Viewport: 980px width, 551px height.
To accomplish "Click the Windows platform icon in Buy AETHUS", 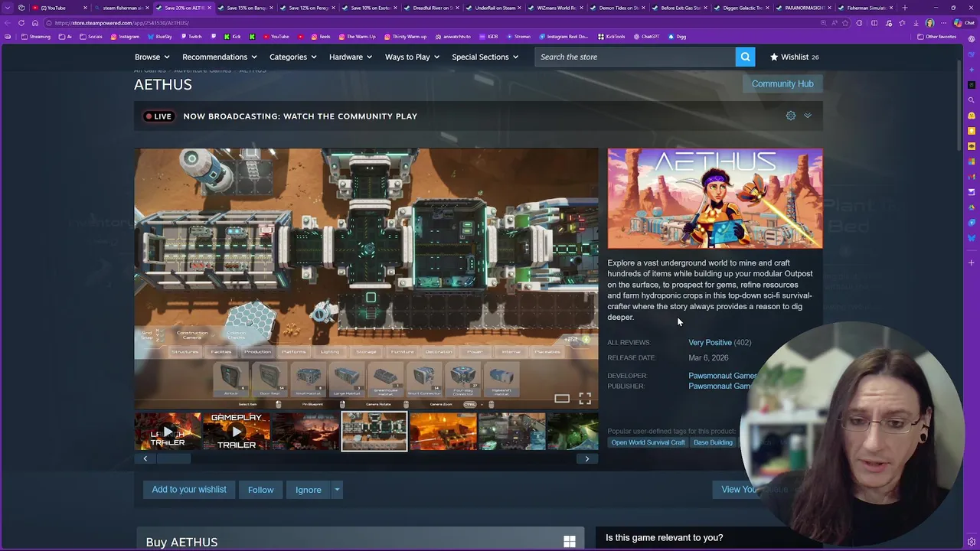I will pos(570,542).
